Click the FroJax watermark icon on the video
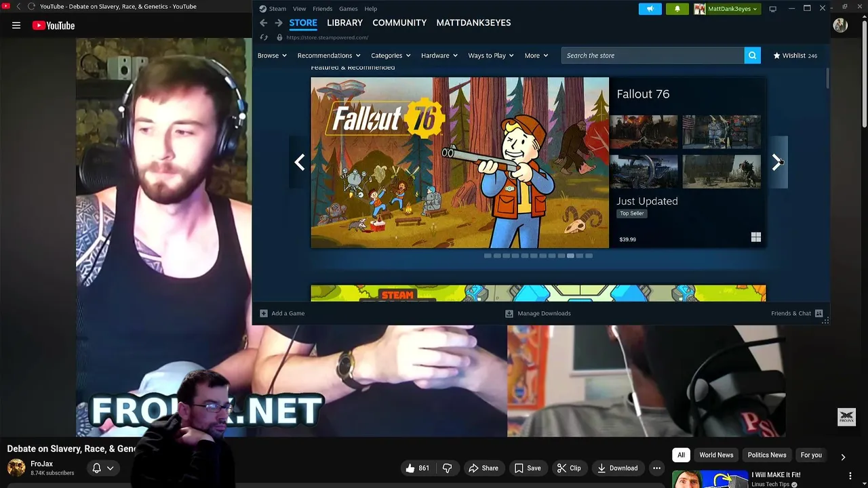The image size is (868, 488). pyautogui.click(x=846, y=417)
